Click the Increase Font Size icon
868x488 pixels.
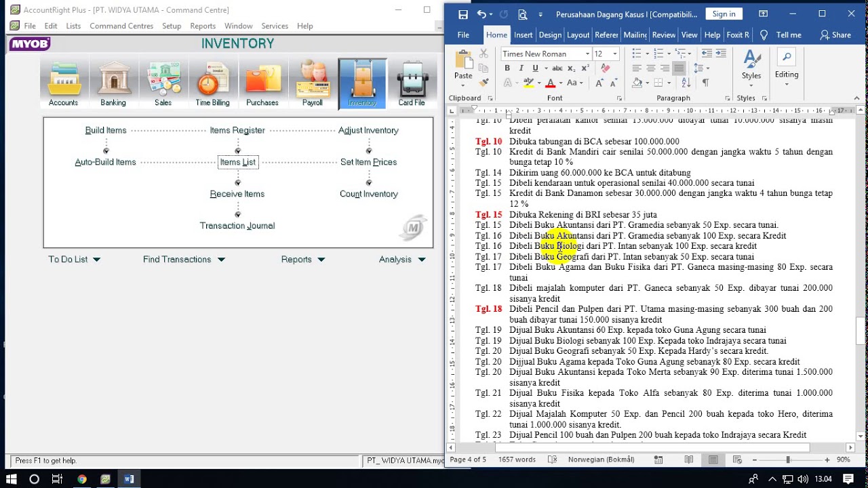[x=599, y=83]
